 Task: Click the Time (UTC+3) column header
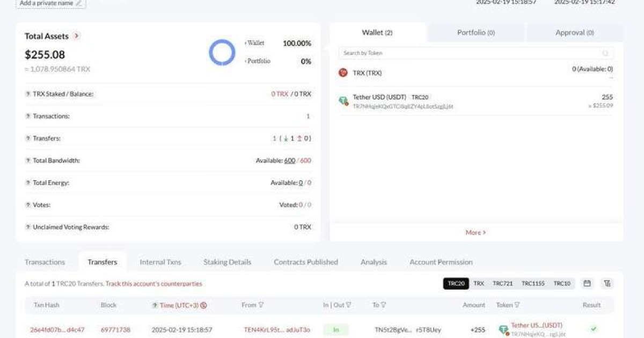tap(179, 305)
